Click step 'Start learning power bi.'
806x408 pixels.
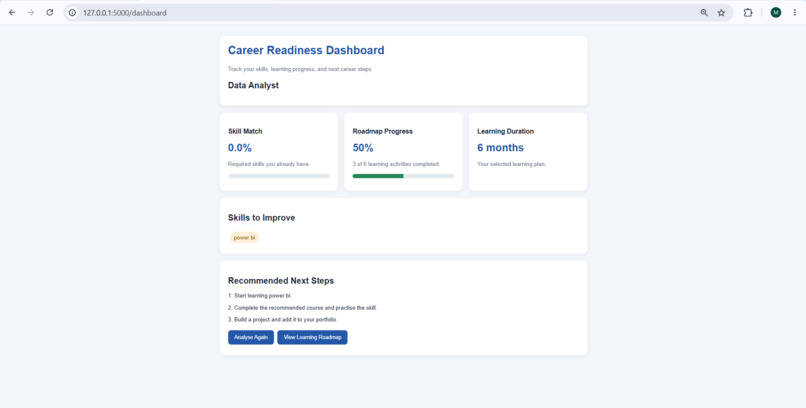click(260, 296)
